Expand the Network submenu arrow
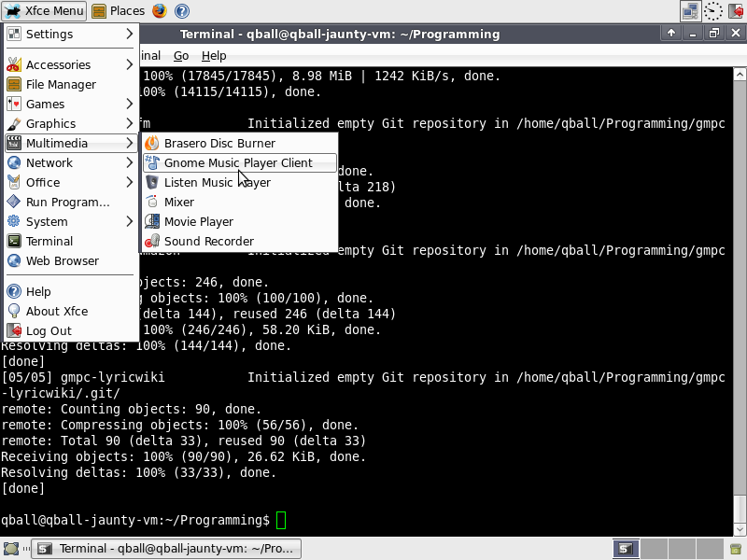 130,162
